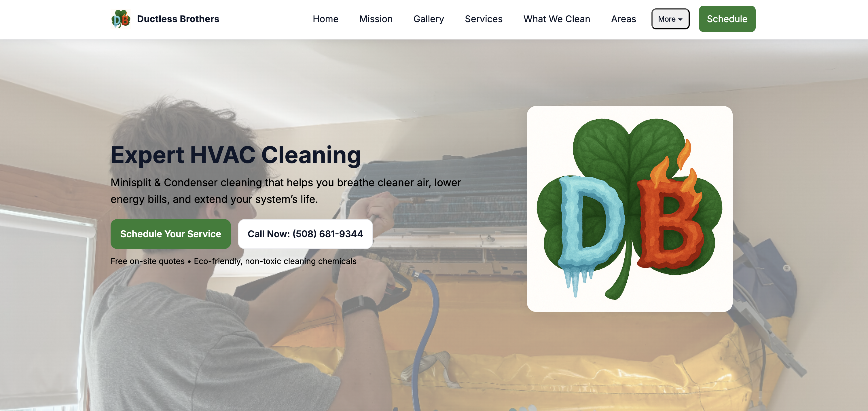Click the large DB shamrock logo image
The height and width of the screenshot is (411, 868).
[x=630, y=209]
